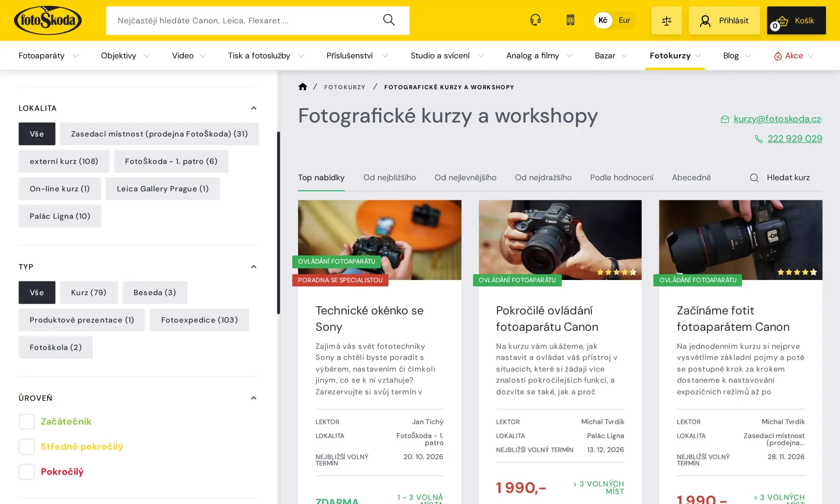The width and height of the screenshot is (840, 504).
Task: Check the Začátečník level checkbox
Action: pyautogui.click(x=27, y=422)
